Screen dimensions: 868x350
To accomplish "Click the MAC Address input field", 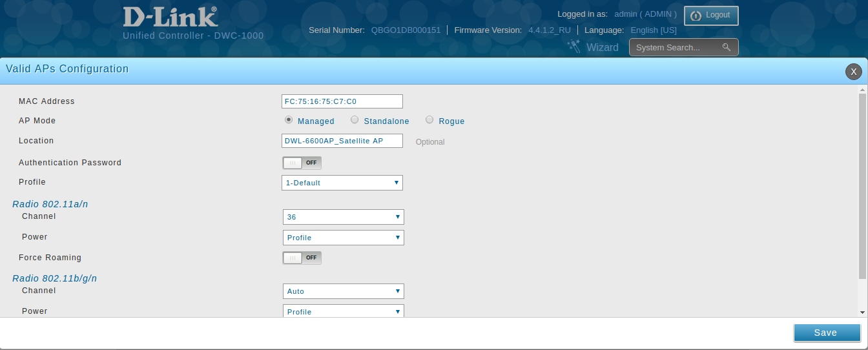I will tap(342, 101).
